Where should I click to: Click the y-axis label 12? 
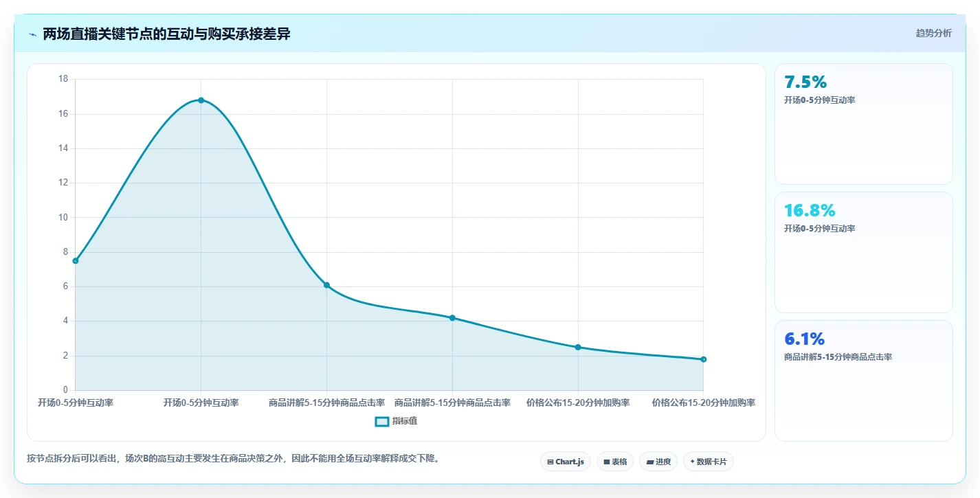[x=63, y=183]
